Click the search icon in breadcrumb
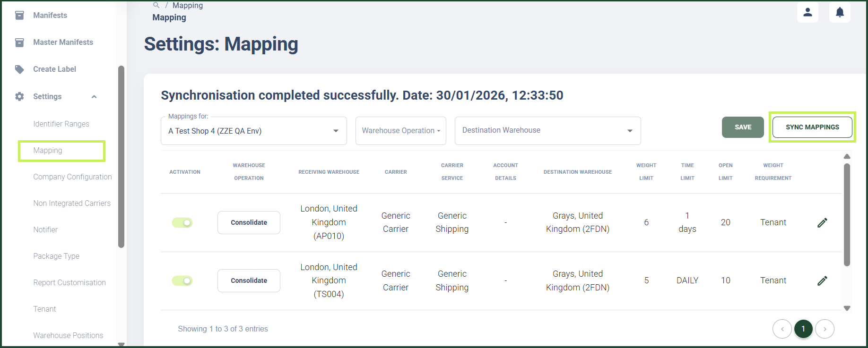Viewport: 868px width, 348px height. pyautogui.click(x=156, y=5)
